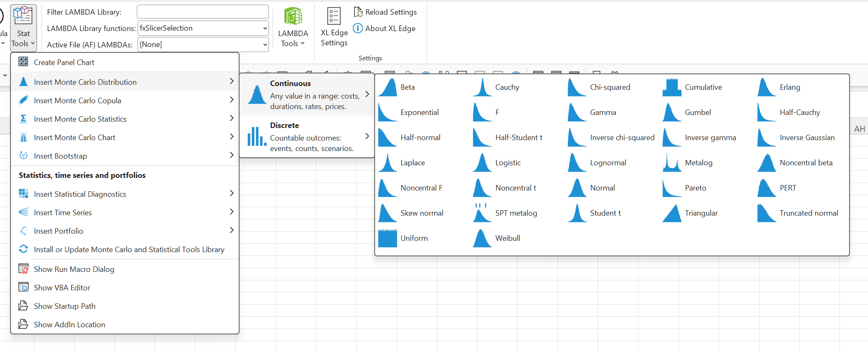
Task: Choose the Normal distribution icon
Action: (x=577, y=188)
